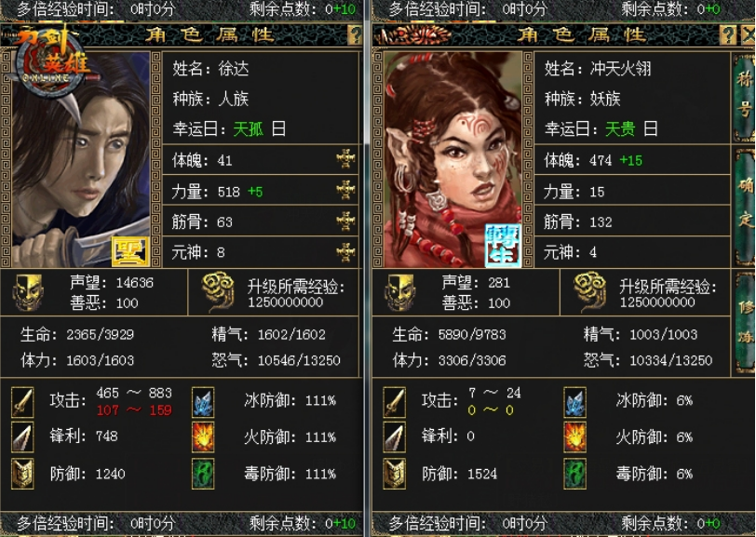Click 徐达's ice defense crystal icon
Screen dimensions: 756x537
tap(203, 401)
